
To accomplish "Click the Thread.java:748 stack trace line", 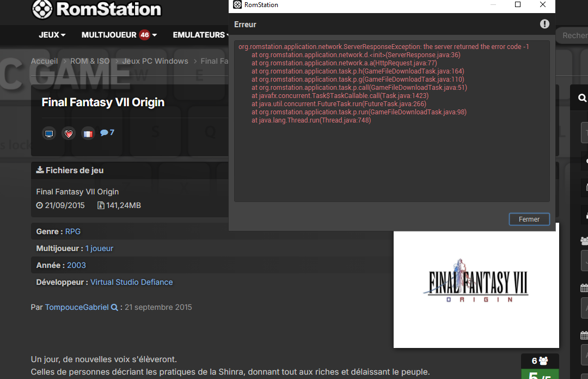I will pos(311,120).
